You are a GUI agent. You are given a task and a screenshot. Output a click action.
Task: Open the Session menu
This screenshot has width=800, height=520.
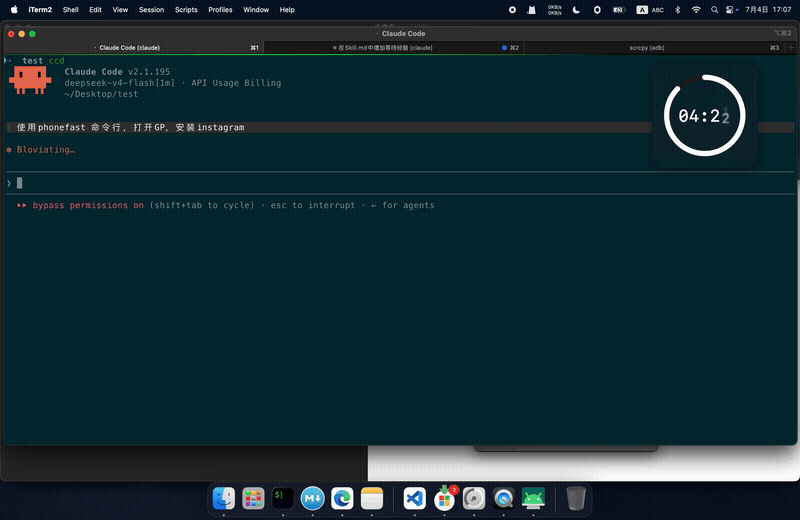coord(152,10)
